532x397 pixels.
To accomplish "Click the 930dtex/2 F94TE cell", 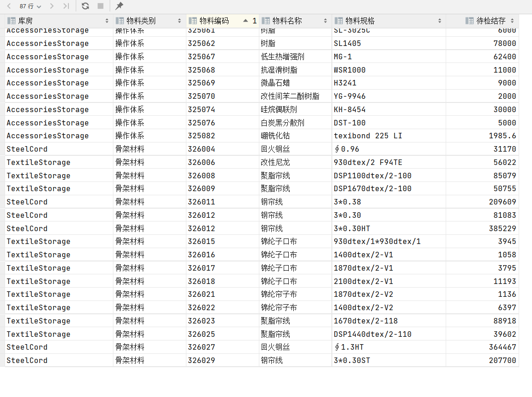I will 389,162.
